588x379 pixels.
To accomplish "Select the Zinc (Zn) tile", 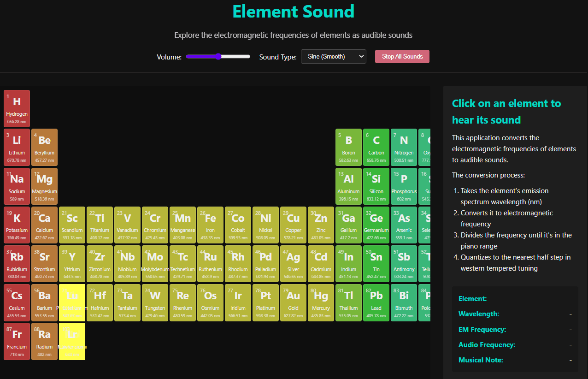I will tap(321, 225).
